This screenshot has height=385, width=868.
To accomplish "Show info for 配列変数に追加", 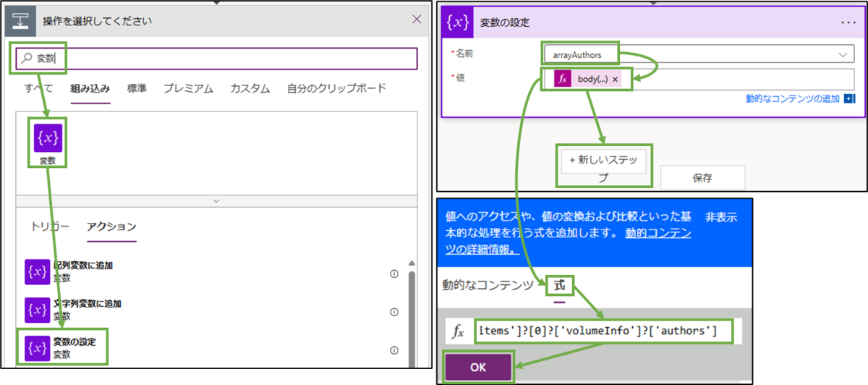I will [x=394, y=274].
